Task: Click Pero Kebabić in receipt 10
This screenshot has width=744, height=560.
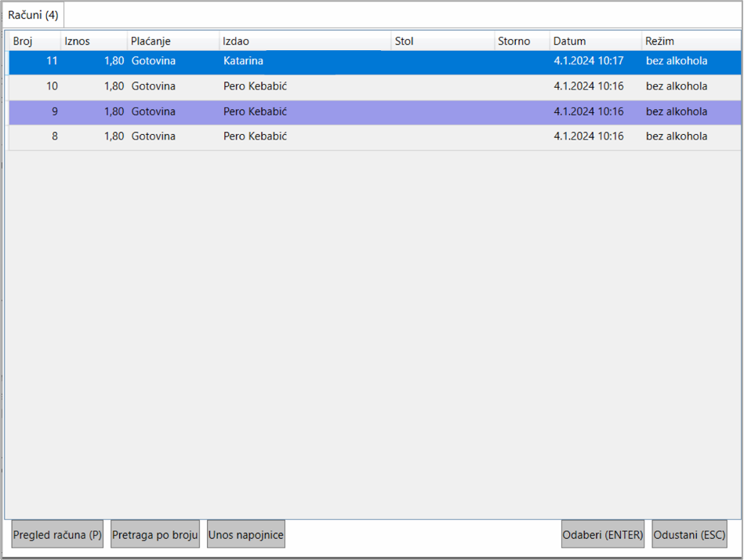Action: click(255, 86)
